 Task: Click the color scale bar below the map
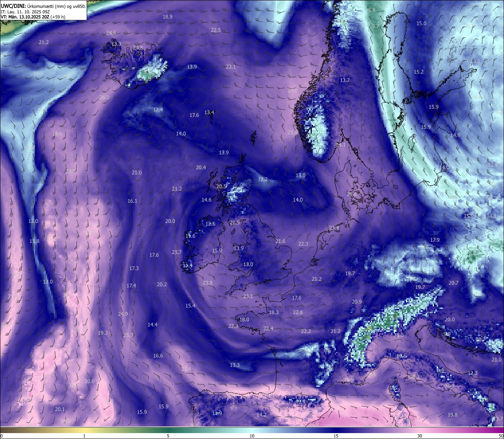pos(252,430)
